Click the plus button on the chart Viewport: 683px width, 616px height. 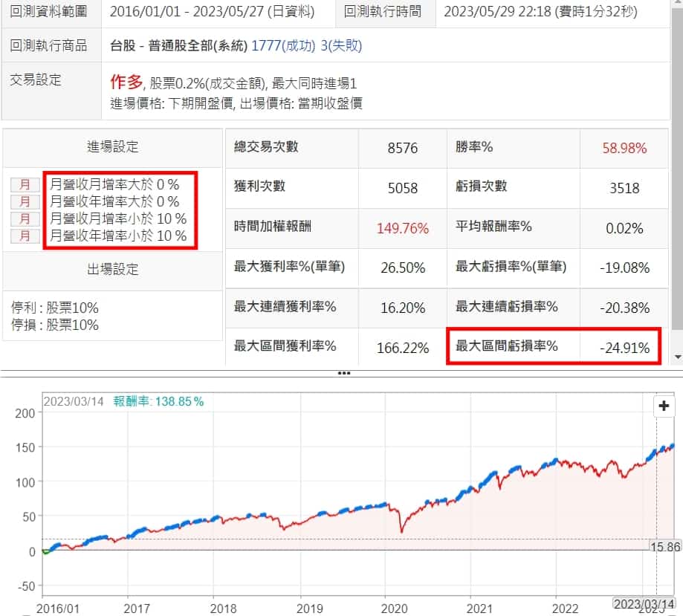coord(662,406)
